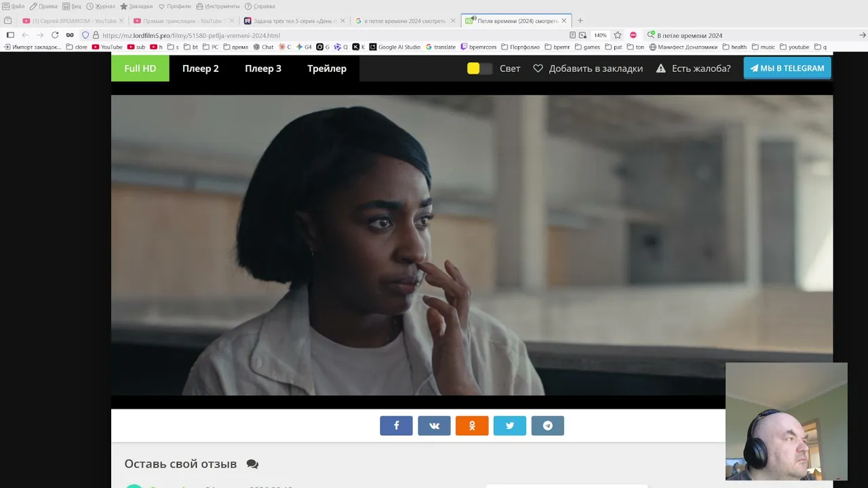
Task: Open the youtube bookmarks folder
Action: 794,47
